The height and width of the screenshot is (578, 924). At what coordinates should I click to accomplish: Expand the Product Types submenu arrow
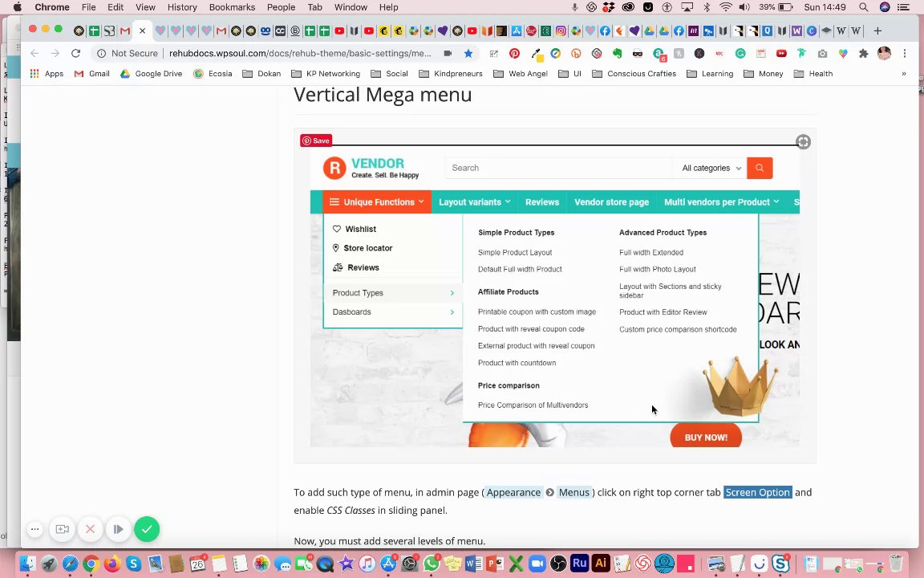pyautogui.click(x=452, y=293)
